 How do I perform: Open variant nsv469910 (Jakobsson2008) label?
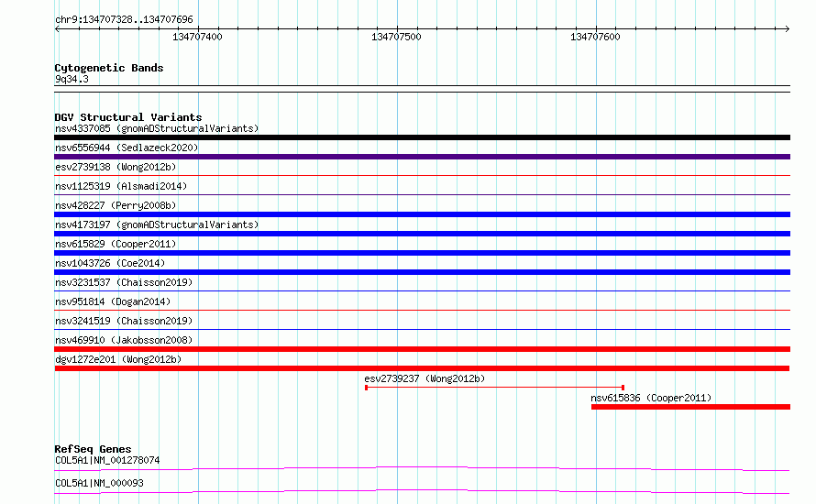click(x=124, y=340)
